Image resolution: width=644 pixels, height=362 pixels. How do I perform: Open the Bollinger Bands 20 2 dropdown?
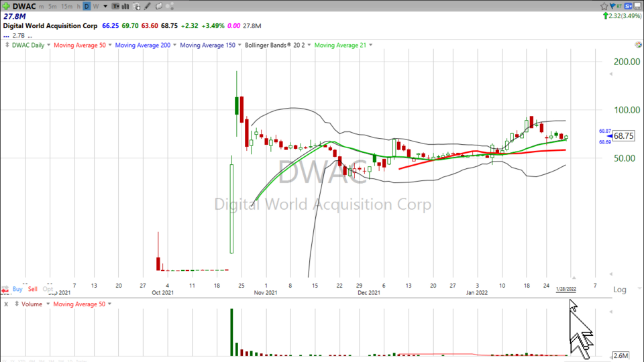309,45
